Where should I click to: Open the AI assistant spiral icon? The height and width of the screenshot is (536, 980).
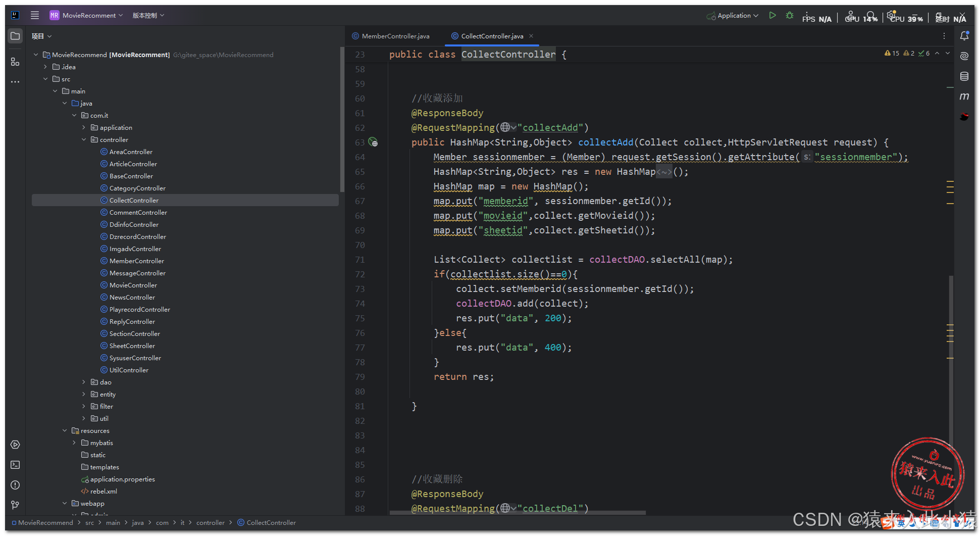pyautogui.click(x=964, y=56)
